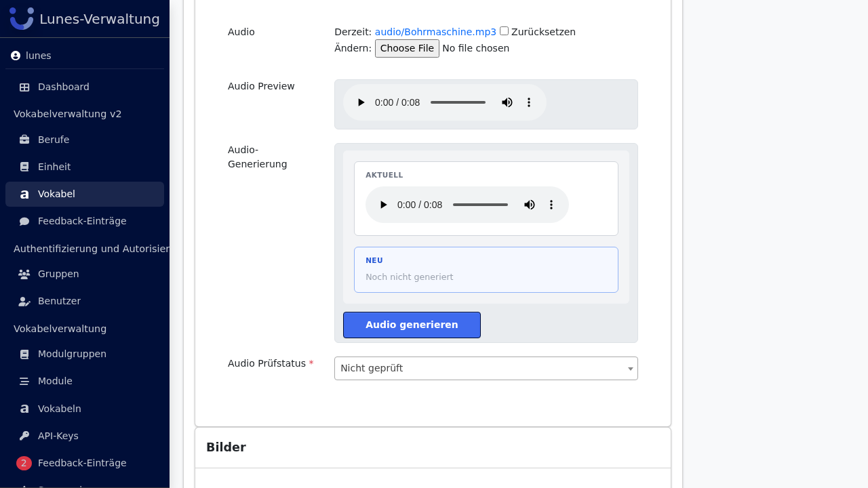Mute the AKTUELL audio player
868x488 pixels.
(530, 205)
